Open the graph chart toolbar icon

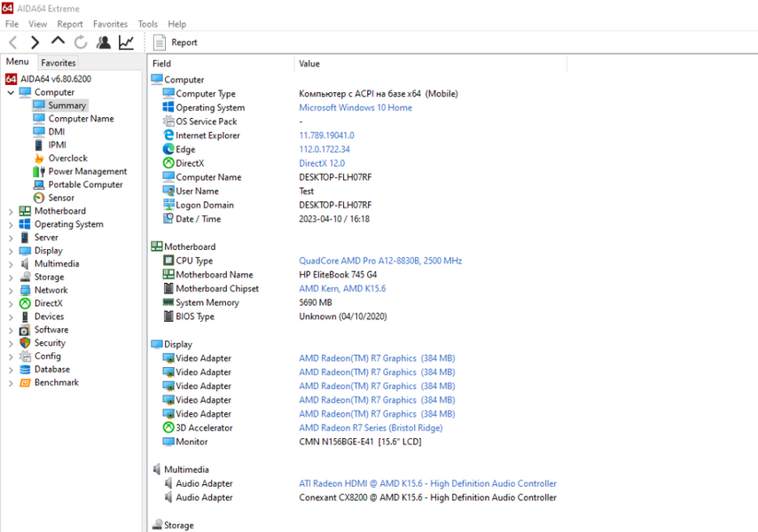126,43
